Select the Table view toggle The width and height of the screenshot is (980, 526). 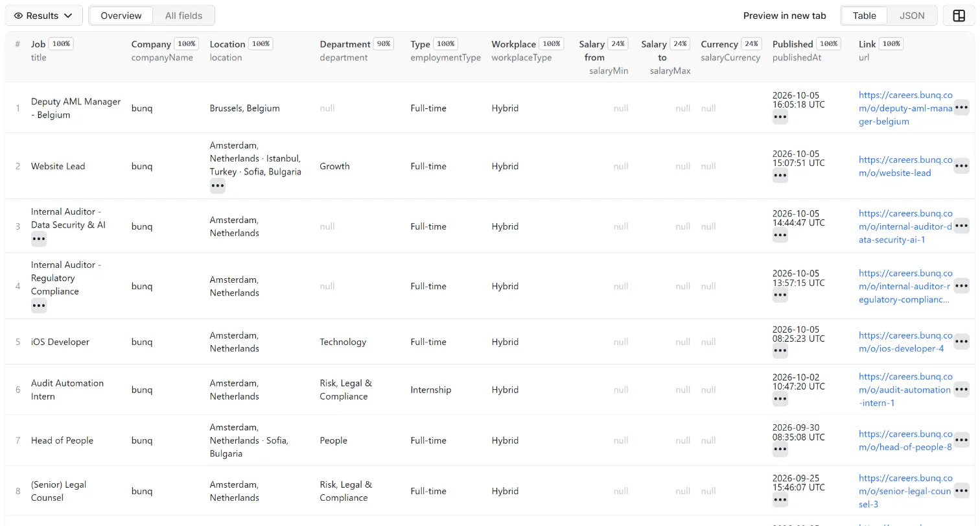point(864,16)
